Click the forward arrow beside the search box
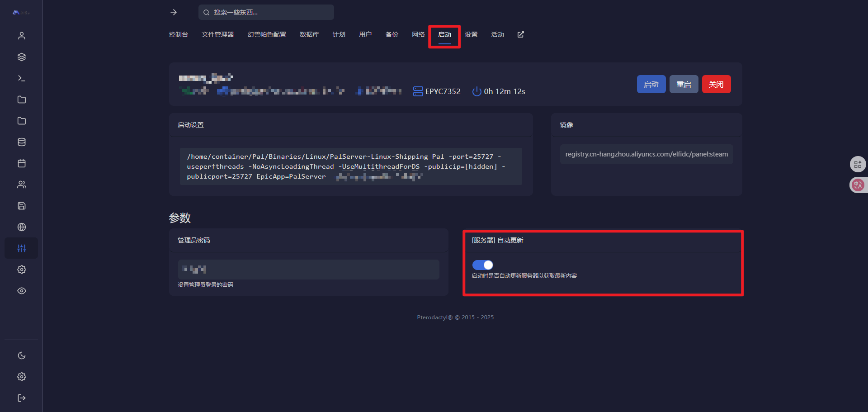The image size is (868, 412). pos(174,12)
